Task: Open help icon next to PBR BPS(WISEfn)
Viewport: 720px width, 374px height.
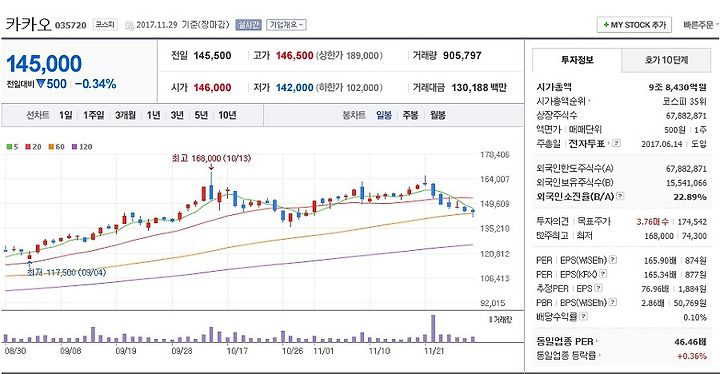Action: point(613,302)
